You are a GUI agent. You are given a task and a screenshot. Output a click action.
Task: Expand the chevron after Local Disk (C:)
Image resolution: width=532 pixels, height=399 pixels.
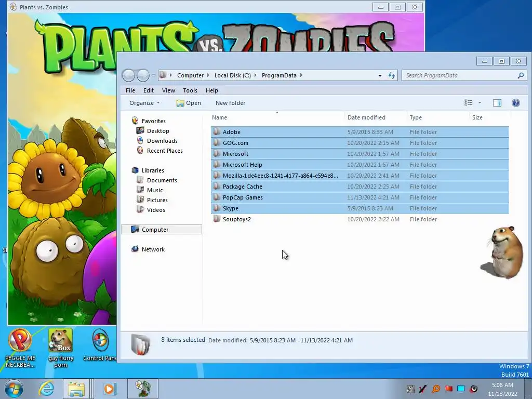click(256, 75)
